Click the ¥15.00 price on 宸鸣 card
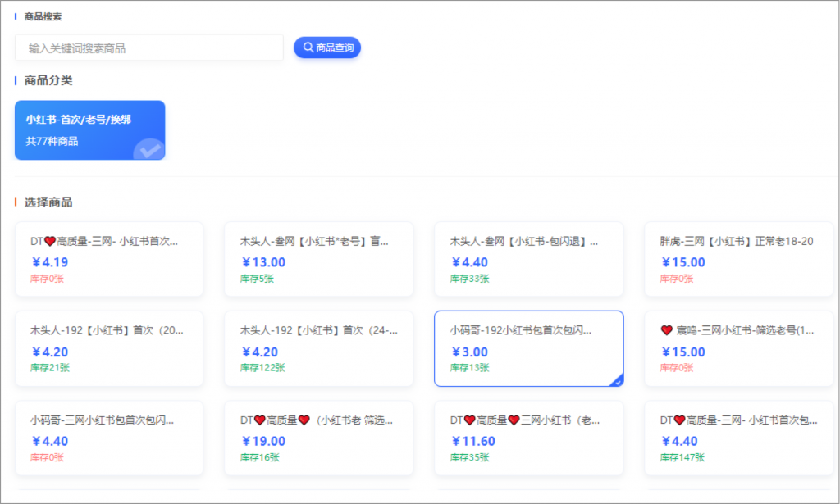Image resolution: width=840 pixels, height=504 pixels. pyautogui.click(x=683, y=352)
